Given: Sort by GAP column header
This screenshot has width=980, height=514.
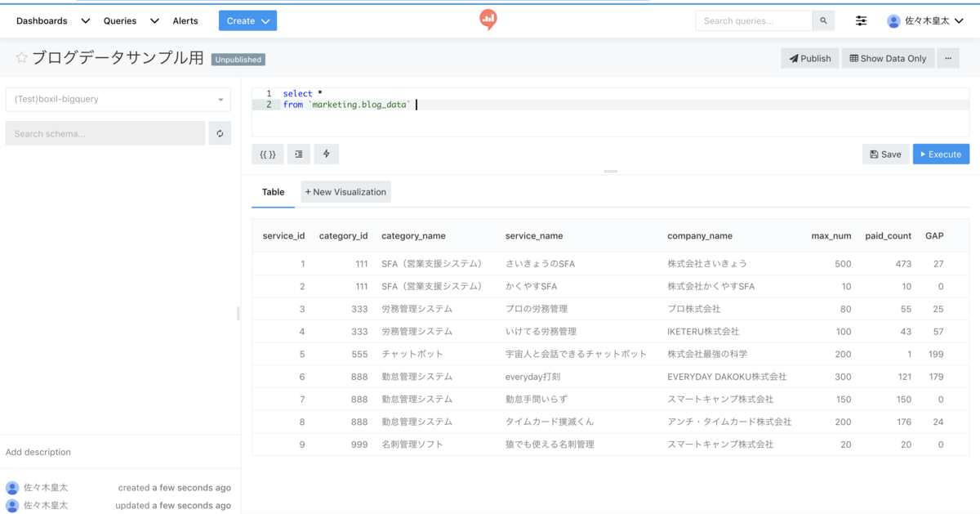Looking at the screenshot, I should [934, 235].
